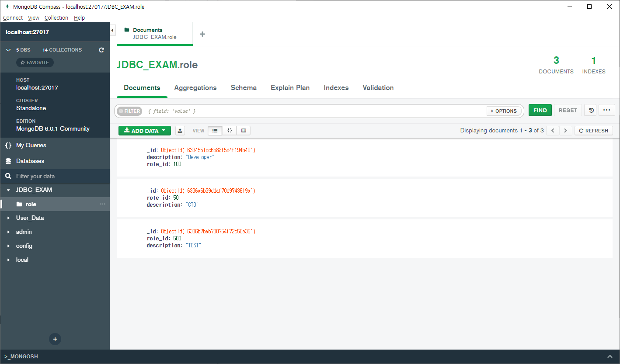
Task: Refresh the databases list in sidebar
Action: coord(101,50)
